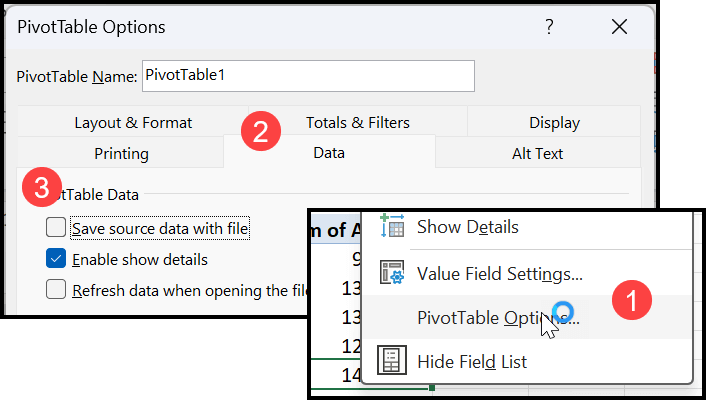Image resolution: width=706 pixels, height=400 pixels.
Task: Close the PivotTable Options dialog
Action: click(x=620, y=27)
